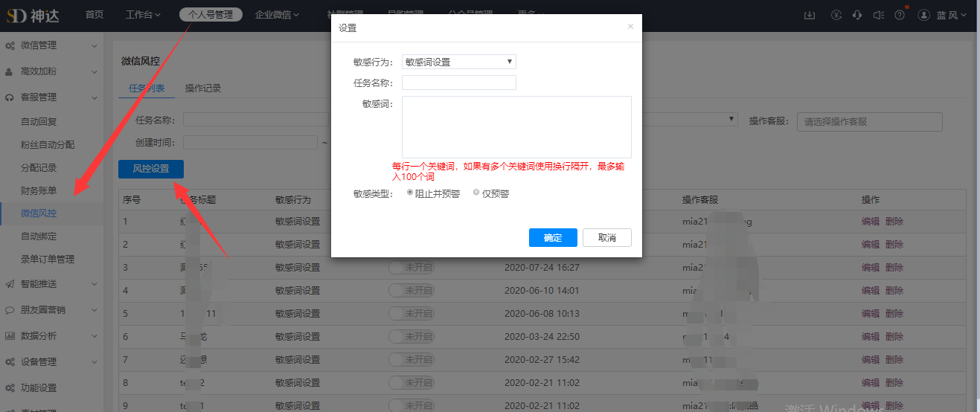This screenshot has height=412, width=980.
Task: Click the 敏感词 text area
Action: pos(516,126)
